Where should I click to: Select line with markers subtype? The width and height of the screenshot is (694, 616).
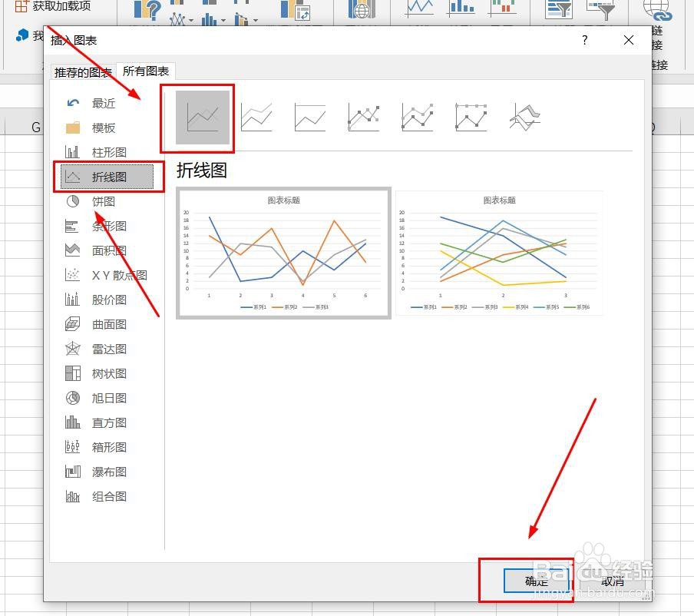click(364, 118)
